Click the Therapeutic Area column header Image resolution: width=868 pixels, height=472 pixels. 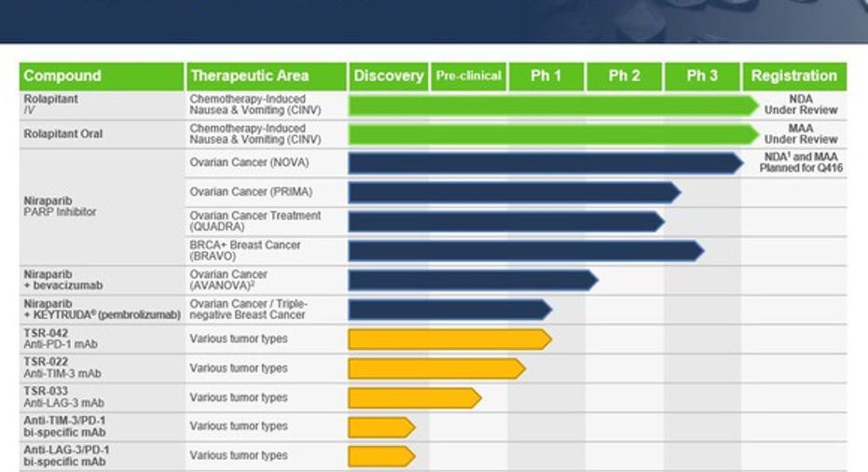pyautogui.click(x=267, y=76)
